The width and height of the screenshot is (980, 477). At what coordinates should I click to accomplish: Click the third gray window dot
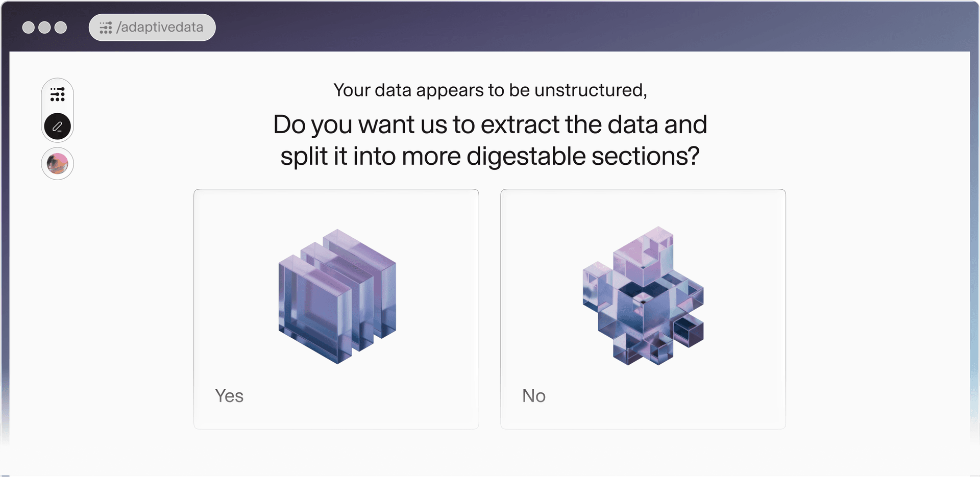coord(61,28)
